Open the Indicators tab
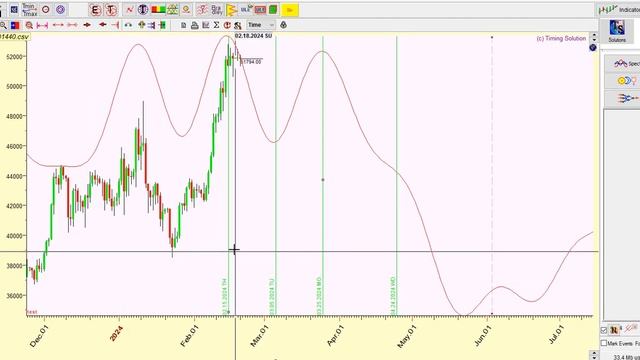Screen dimensions: 640x360 pos(619,9)
